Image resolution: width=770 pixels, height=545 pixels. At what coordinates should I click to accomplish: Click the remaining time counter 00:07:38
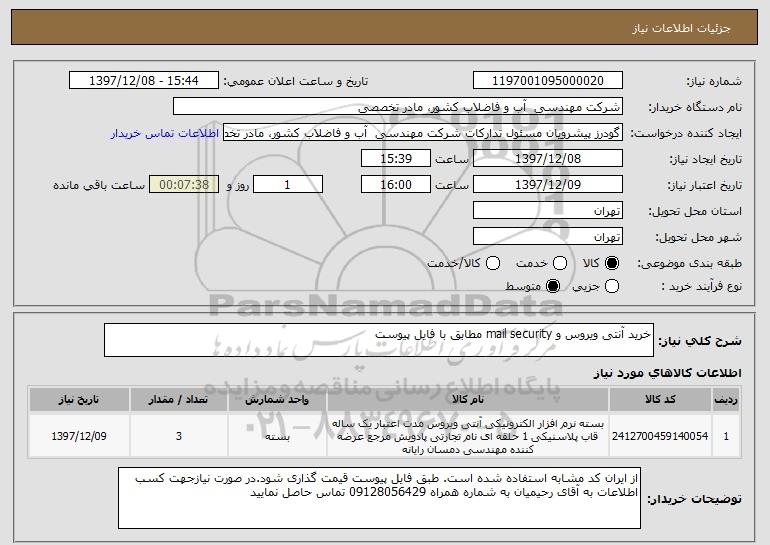pyautogui.click(x=184, y=185)
